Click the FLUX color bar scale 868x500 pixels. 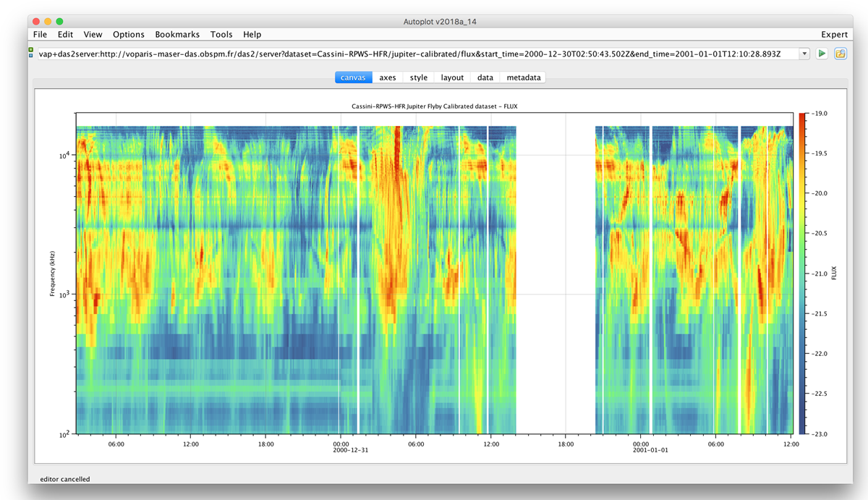point(804,274)
